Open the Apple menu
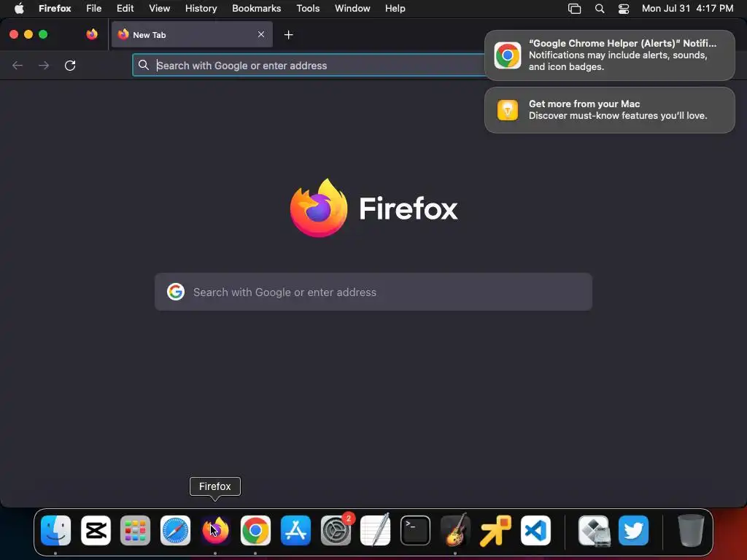 tap(19, 8)
